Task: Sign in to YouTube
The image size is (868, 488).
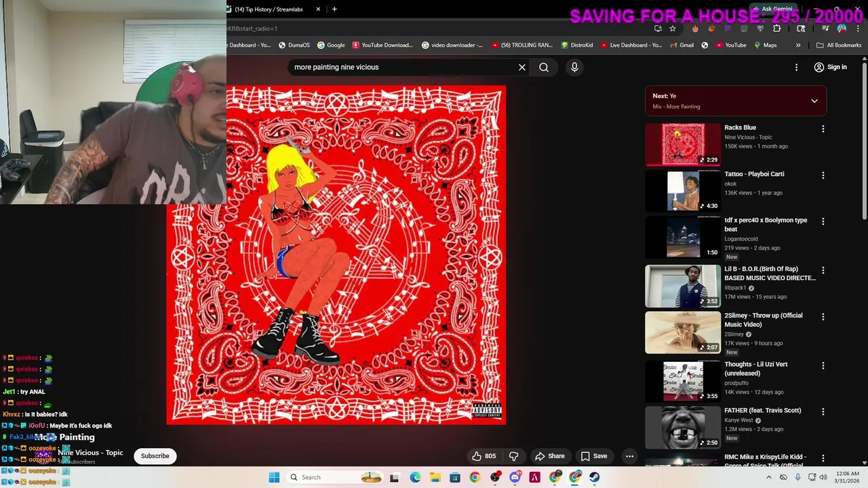Action: pos(831,67)
